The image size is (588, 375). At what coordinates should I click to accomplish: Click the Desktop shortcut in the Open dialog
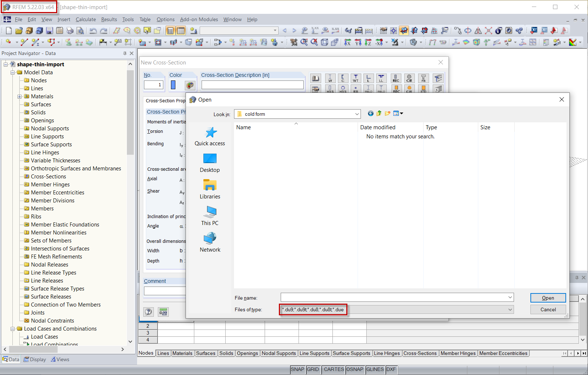pos(210,162)
